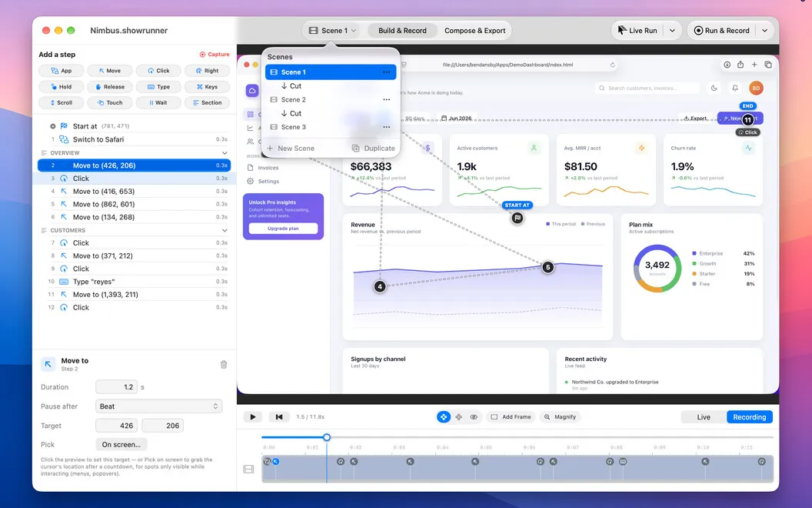Select the Magnify tool

pos(559,416)
